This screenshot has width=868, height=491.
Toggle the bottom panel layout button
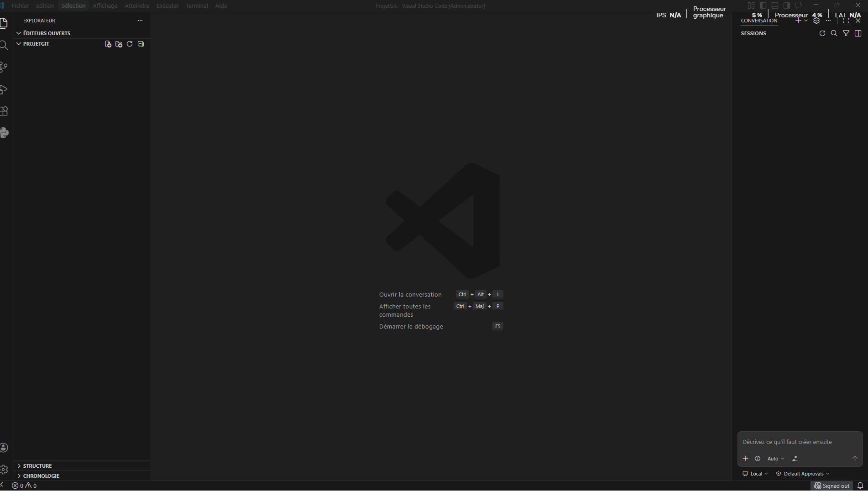coord(775,5)
